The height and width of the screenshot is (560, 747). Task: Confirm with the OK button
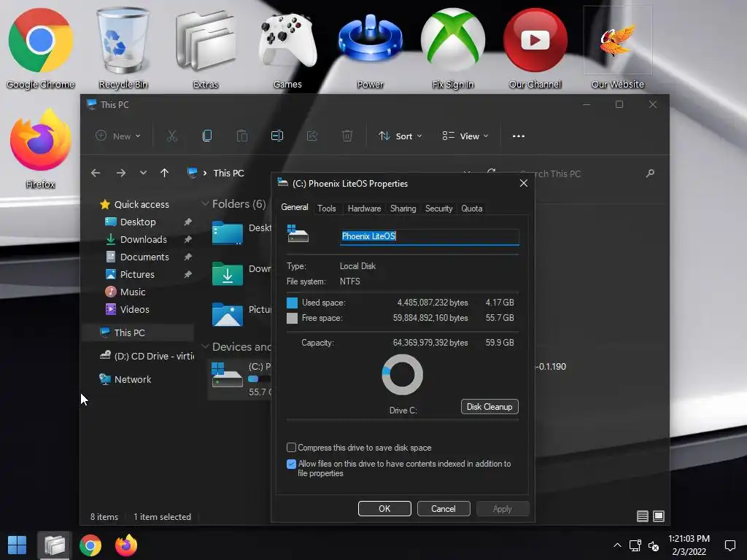(x=384, y=508)
